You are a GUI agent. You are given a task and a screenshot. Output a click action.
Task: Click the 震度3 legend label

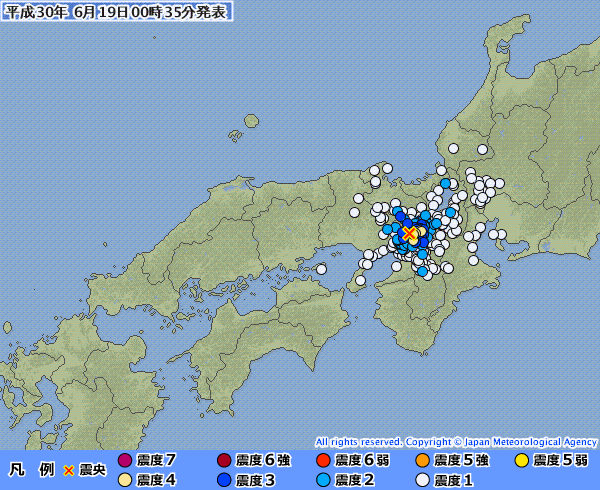[255, 480]
